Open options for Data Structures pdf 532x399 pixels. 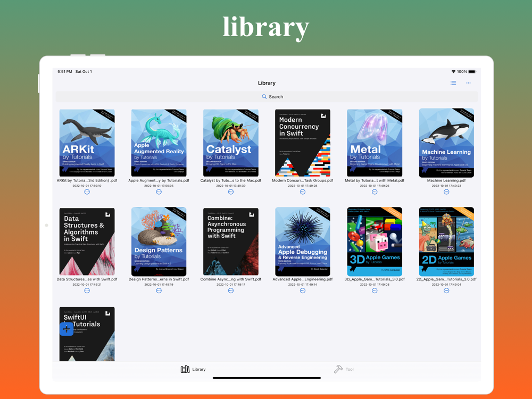(87, 291)
